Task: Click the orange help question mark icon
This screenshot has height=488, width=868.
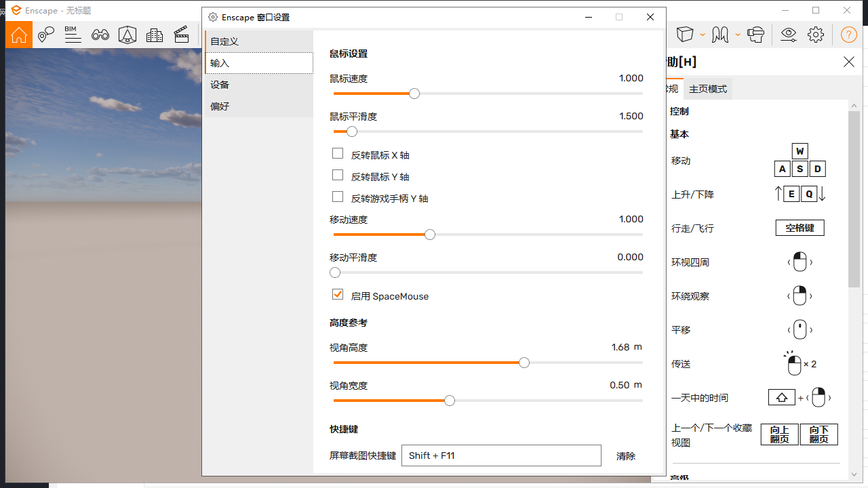Action: pyautogui.click(x=849, y=35)
